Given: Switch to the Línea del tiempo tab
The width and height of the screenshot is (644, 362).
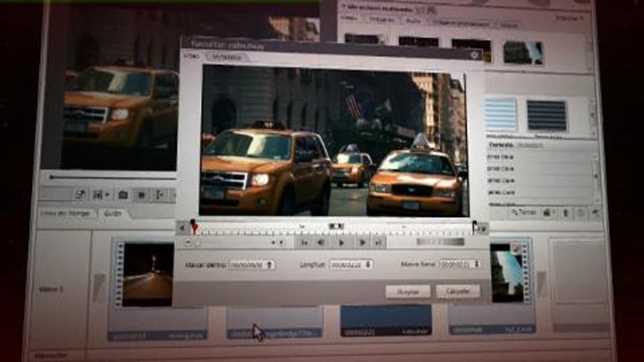Looking at the screenshot, I should 67,213.
